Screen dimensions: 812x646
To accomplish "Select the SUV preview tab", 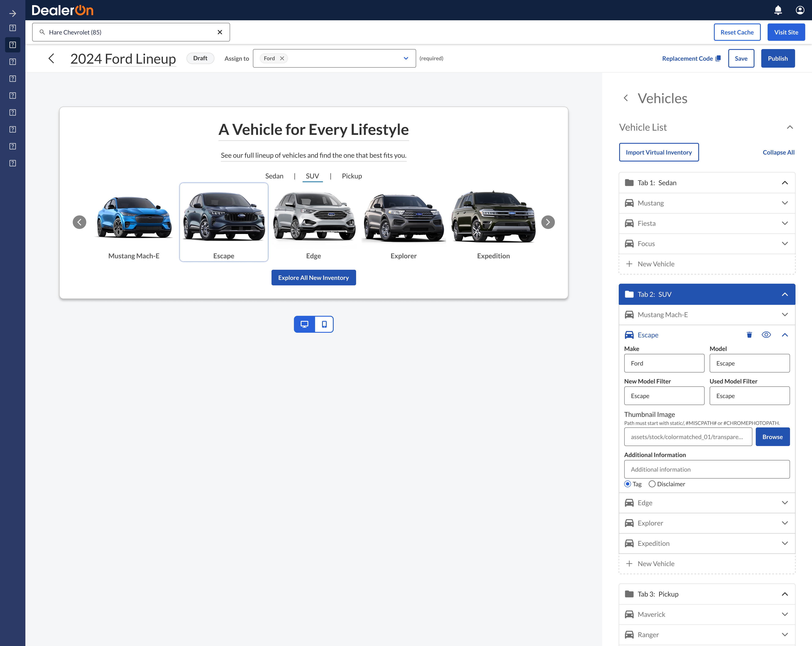I will click(x=312, y=176).
